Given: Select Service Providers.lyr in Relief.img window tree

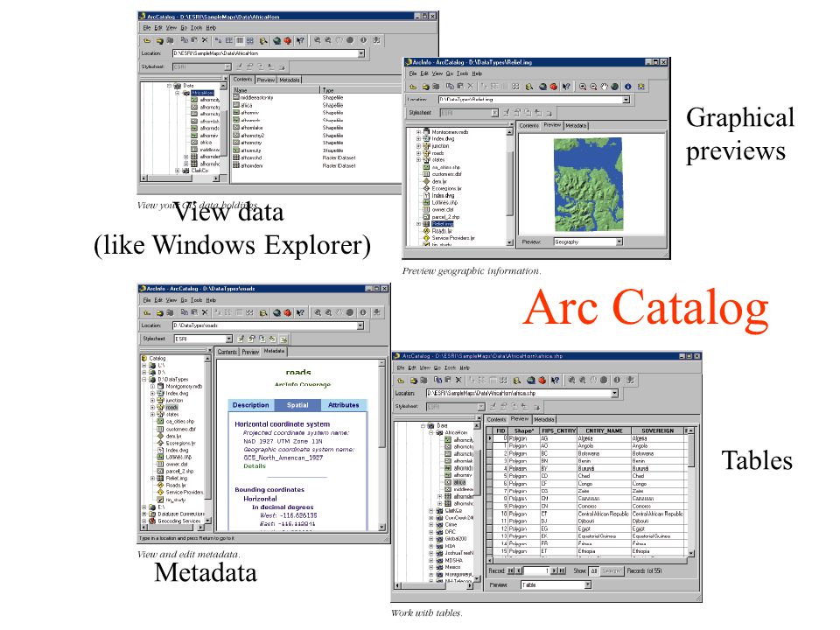Looking at the screenshot, I should pyautogui.click(x=453, y=238).
